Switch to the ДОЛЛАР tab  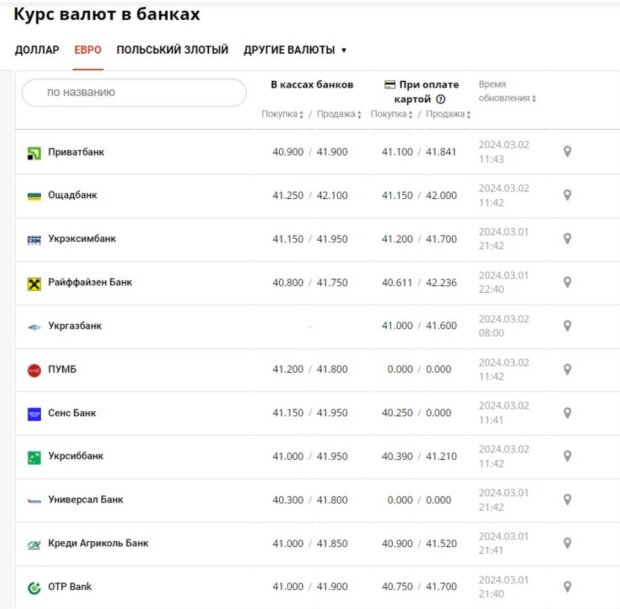(x=37, y=50)
